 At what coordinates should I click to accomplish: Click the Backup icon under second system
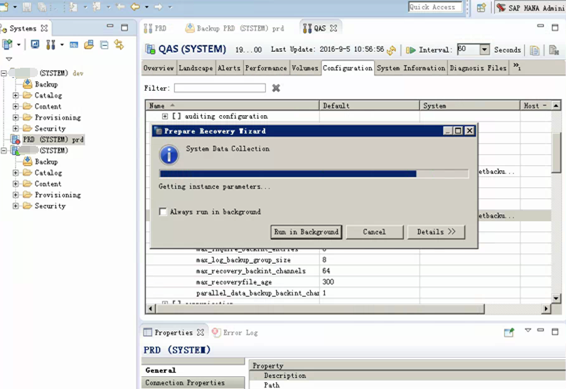click(27, 161)
